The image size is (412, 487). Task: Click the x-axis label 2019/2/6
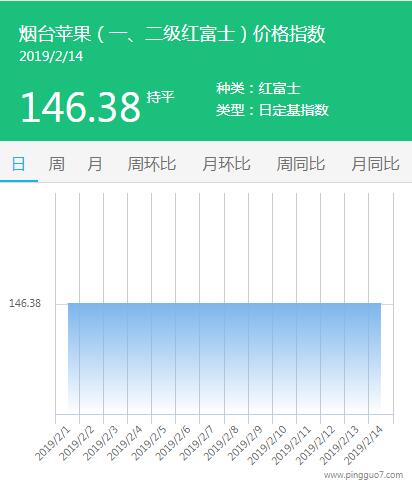(173, 444)
